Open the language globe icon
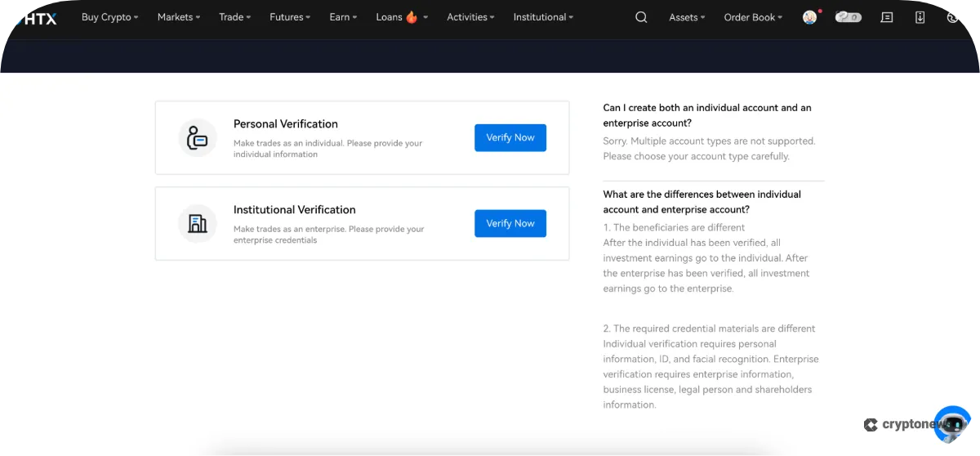 point(952,17)
